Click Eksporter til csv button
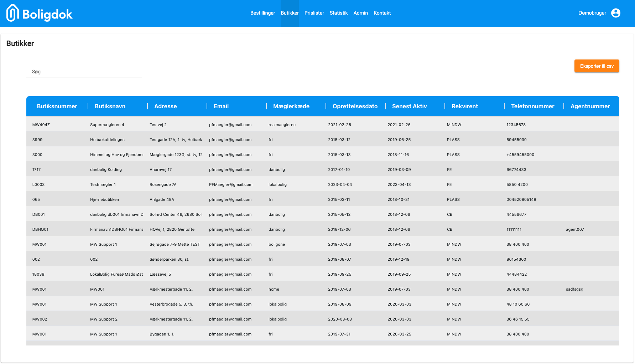This screenshot has width=635, height=364. pyautogui.click(x=597, y=66)
